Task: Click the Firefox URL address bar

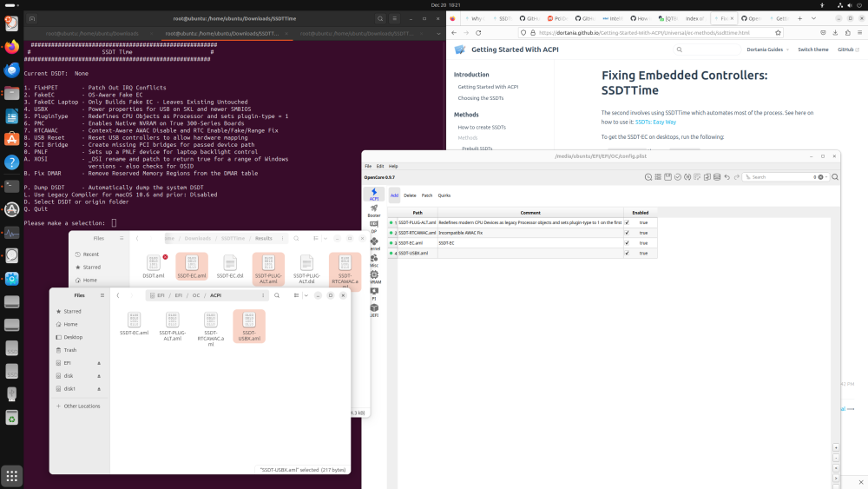Action: pos(650,33)
